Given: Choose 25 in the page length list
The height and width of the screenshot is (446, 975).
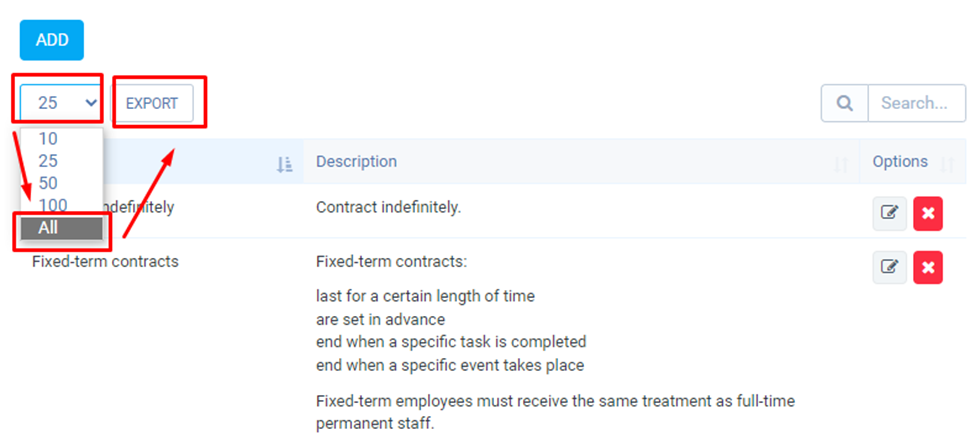Looking at the screenshot, I should [48, 161].
